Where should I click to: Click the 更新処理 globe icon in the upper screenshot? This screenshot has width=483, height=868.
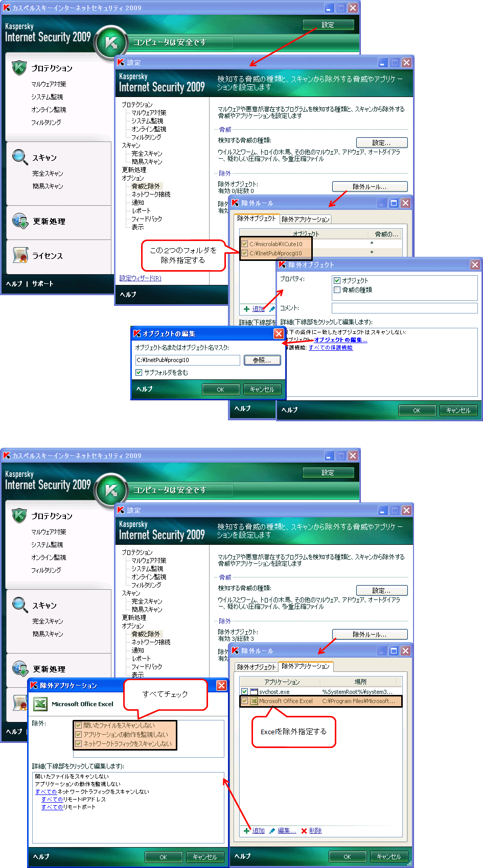(20, 221)
